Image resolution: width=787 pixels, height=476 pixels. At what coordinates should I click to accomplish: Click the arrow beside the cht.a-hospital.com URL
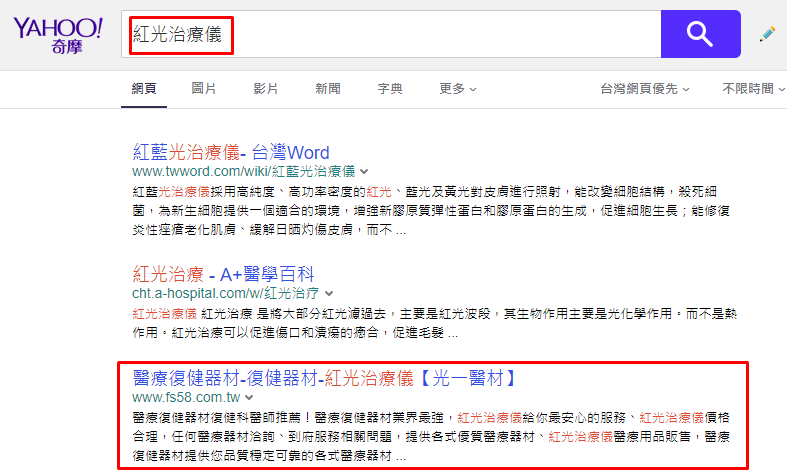(x=328, y=293)
